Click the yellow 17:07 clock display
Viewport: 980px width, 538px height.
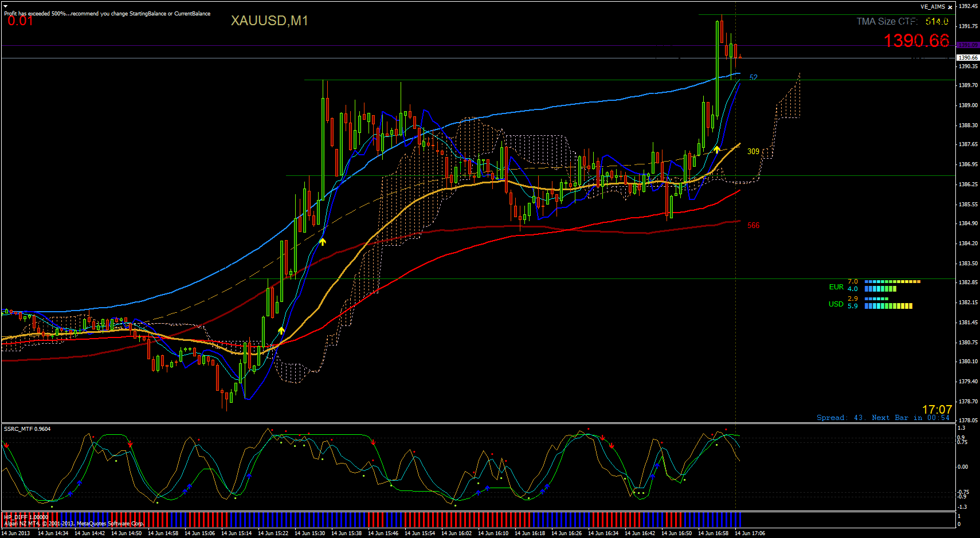[x=937, y=410]
